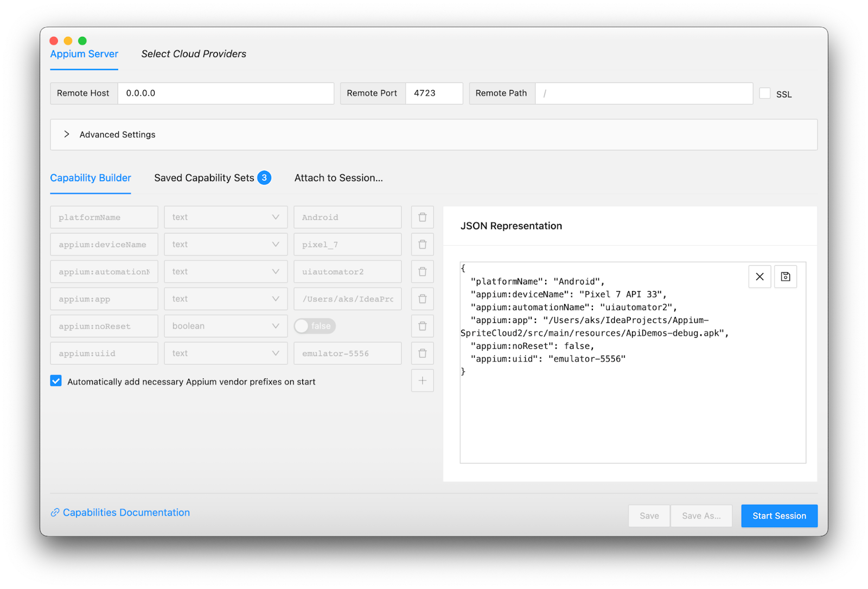Open the Attach to Session tab

(x=339, y=178)
